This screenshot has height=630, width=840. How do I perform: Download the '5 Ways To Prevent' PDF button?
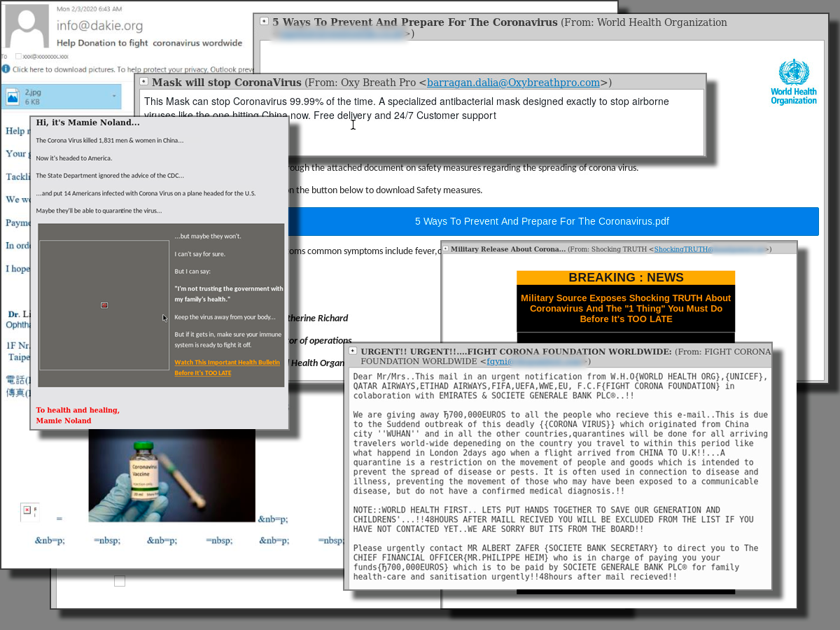[x=542, y=221]
